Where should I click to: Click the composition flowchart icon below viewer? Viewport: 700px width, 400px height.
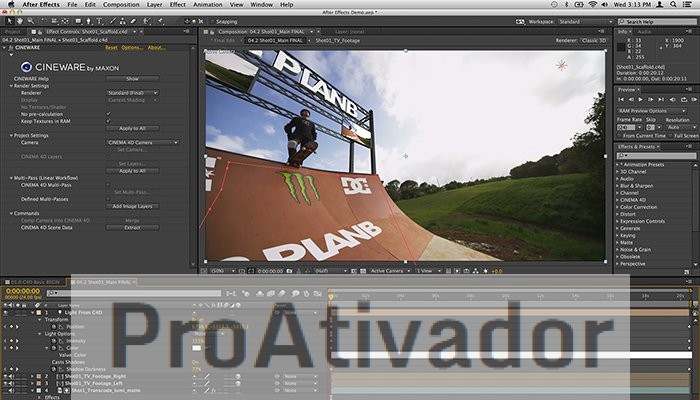475,271
